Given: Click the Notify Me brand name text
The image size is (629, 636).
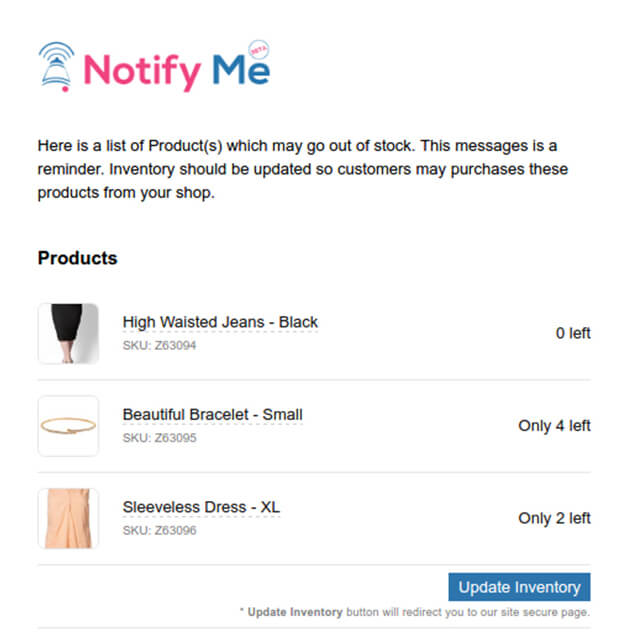Looking at the screenshot, I should tap(176, 70).
